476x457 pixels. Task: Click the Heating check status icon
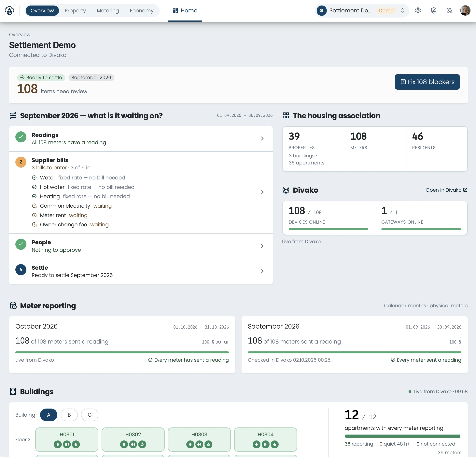[x=34, y=196]
